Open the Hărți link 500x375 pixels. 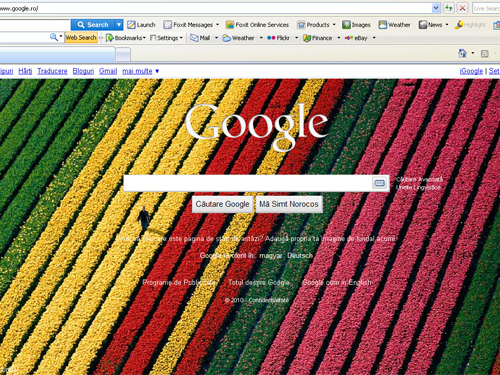(x=25, y=71)
